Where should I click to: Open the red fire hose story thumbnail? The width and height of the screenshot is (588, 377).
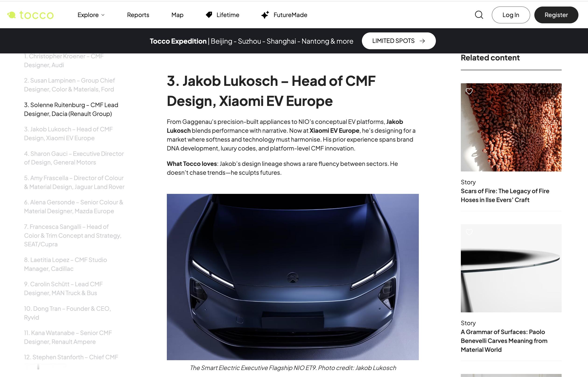[511, 127]
